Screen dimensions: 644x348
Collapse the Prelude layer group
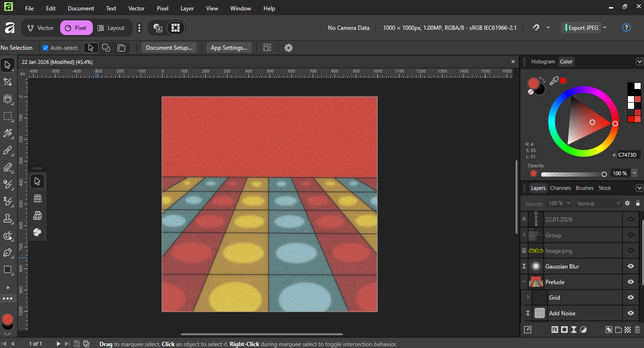524,282
